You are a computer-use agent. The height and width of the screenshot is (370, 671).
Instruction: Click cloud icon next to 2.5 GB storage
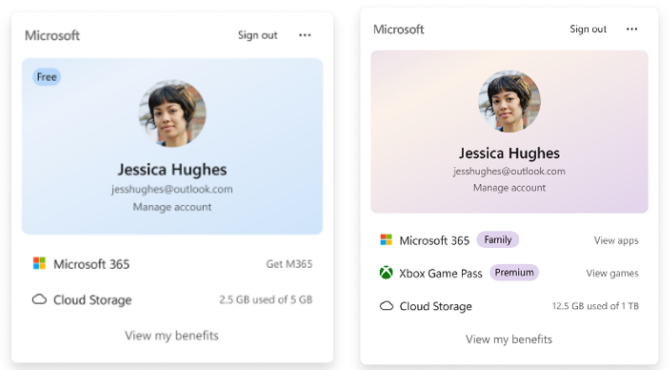point(39,299)
